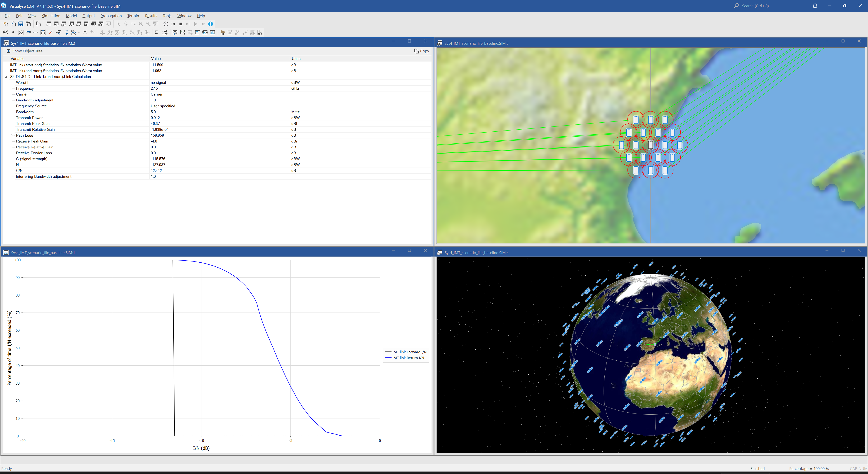This screenshot has width=868, height=474.
Task: Click the Close file toolbar icon
Action: pos(28,24)
